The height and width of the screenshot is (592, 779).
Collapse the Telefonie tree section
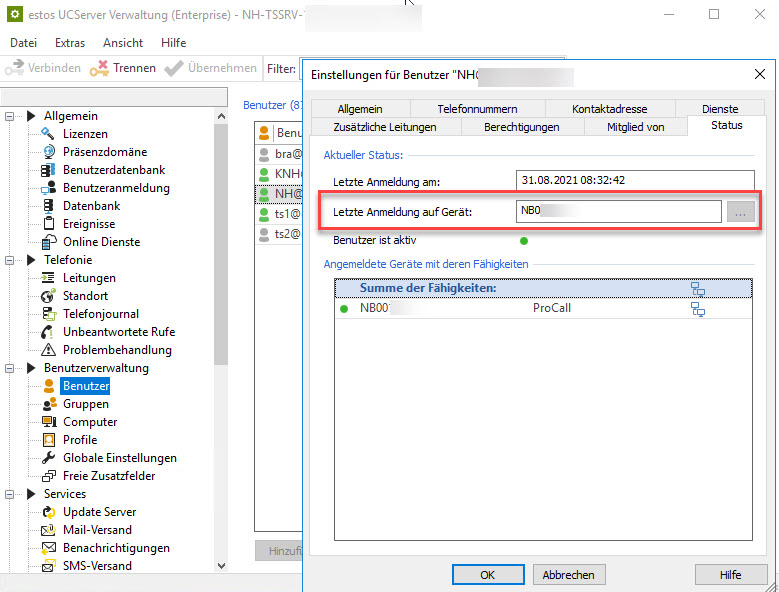(12, 260)
